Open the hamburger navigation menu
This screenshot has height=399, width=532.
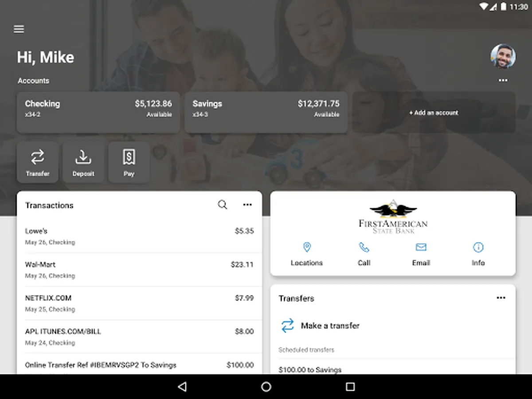coord(19,29)
